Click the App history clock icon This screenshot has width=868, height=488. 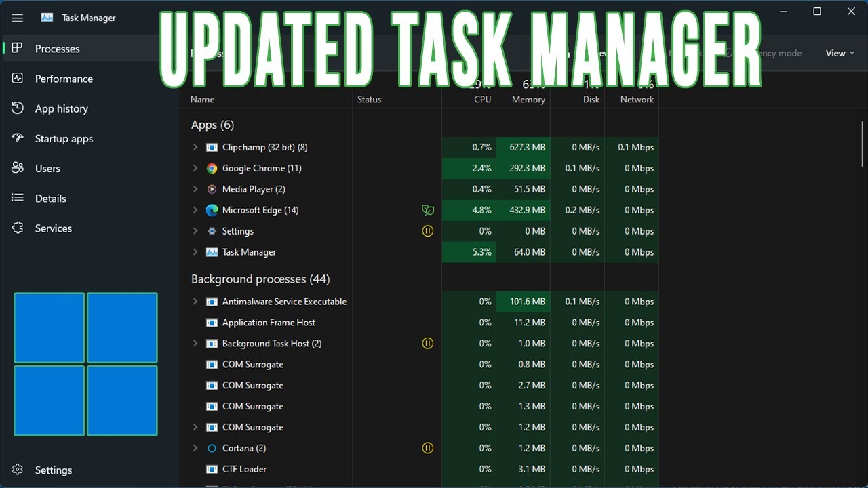pos(18,108)
